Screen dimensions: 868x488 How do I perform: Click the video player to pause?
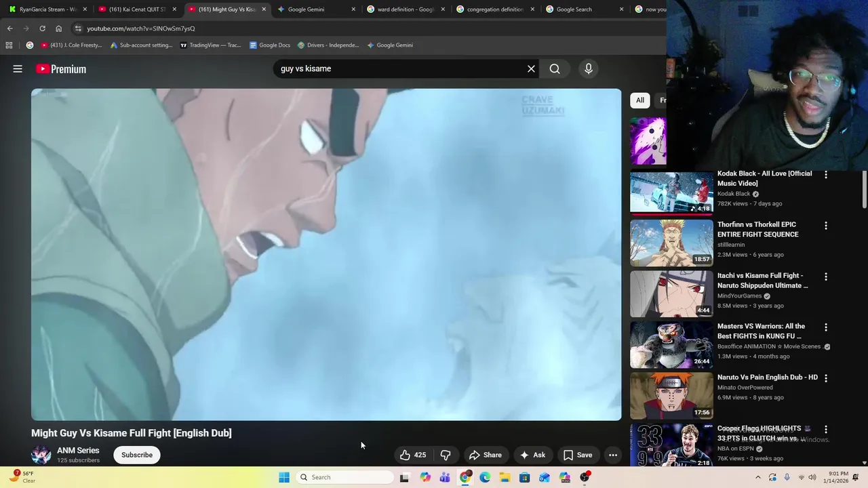pyautogui.click(x=326, y=254)
